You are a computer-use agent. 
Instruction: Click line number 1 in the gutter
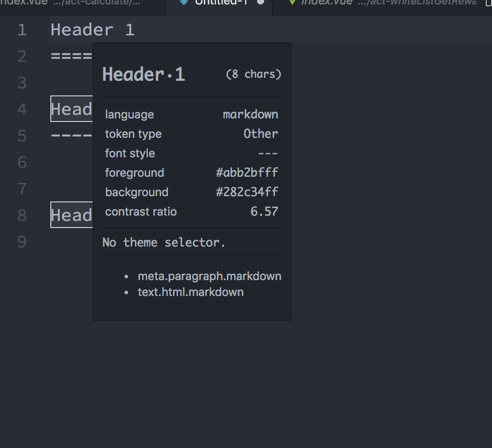(x=22, y=30)
